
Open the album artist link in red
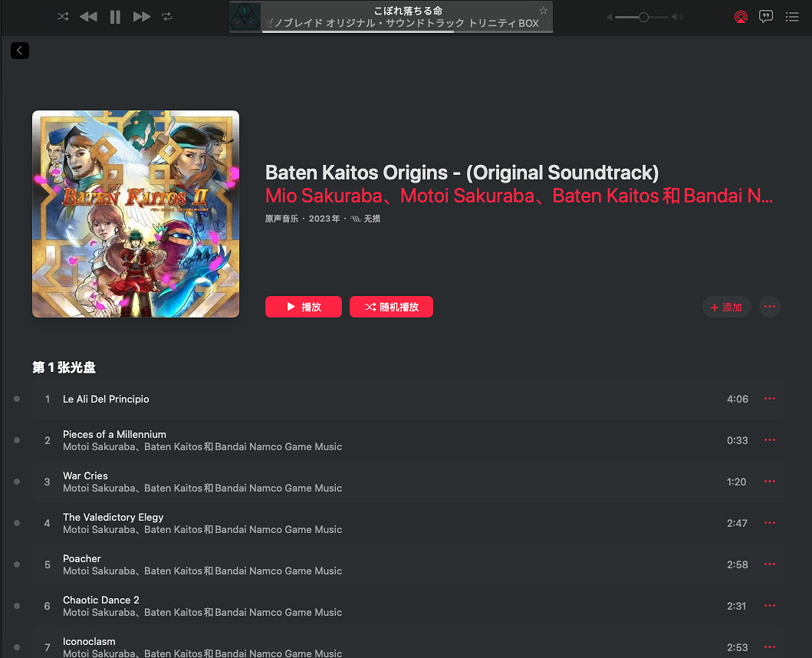[x=518, y=196]
